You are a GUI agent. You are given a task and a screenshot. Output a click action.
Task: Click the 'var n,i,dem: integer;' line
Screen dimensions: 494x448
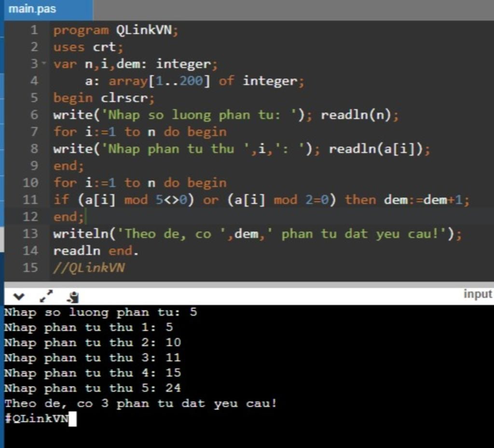tap(136, 64)
